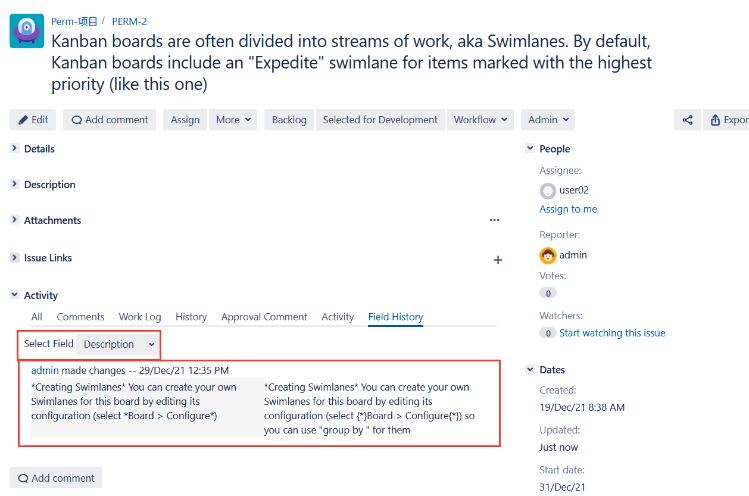Click the share issue icon
Screen dimensions: 749x496
687,120
